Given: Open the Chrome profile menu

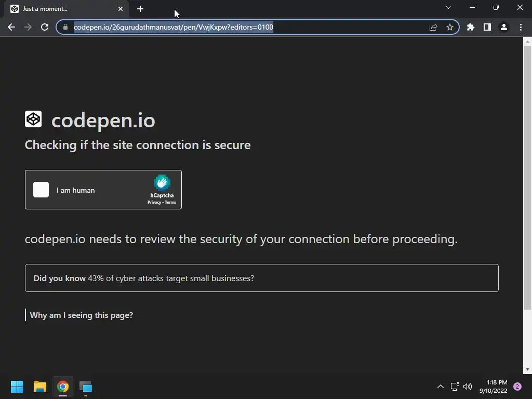Looking at the screenshot, I should 504,27.
